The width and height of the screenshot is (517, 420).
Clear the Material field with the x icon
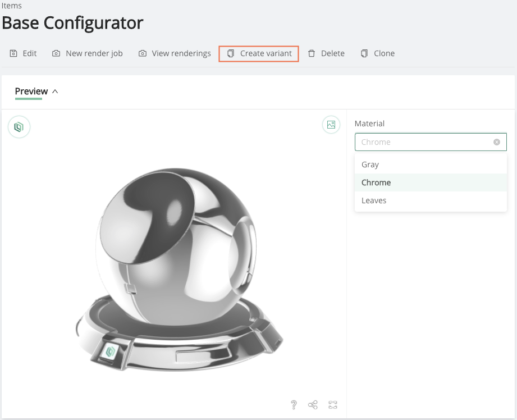[x=497, y=142]
